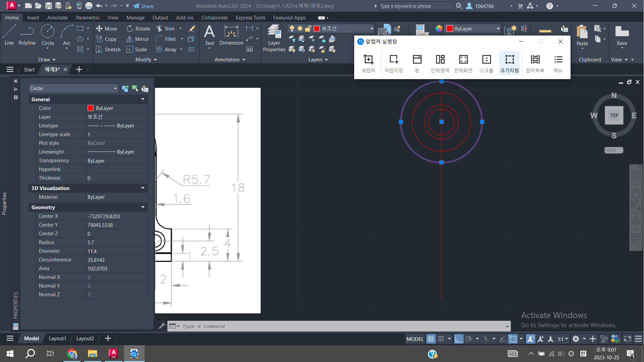Collapse the Geometry section
The image size is (644, 362).
click(143, 207)
